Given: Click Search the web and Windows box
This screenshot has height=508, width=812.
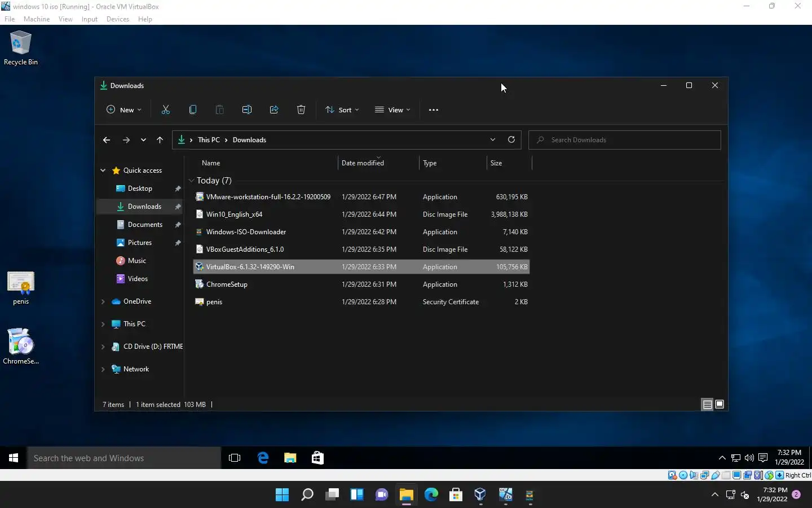Looking at the screenshot, I should 124,458.
